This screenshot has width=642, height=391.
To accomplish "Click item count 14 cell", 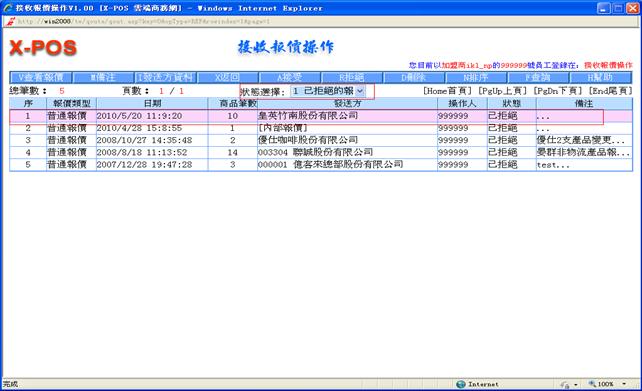I will pos(233,152).
